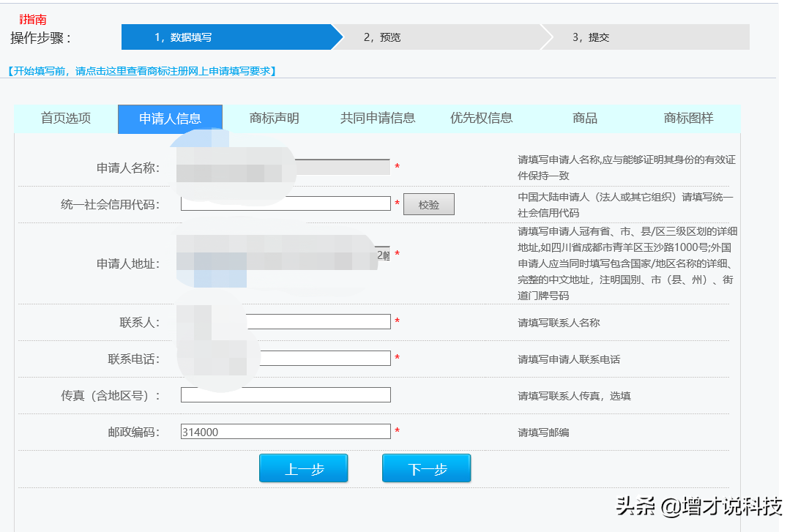Select the 申请人信息 tab
The height and width of the screenshot is (532, 798).
coord(170,119)
